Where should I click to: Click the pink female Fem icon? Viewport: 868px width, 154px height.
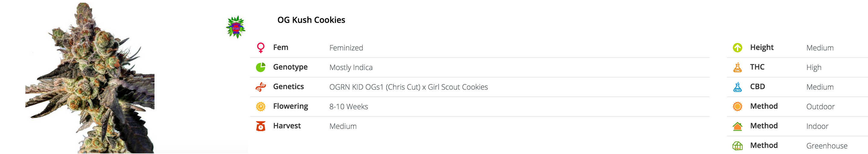pyautogui.click(x=260, y=48)
